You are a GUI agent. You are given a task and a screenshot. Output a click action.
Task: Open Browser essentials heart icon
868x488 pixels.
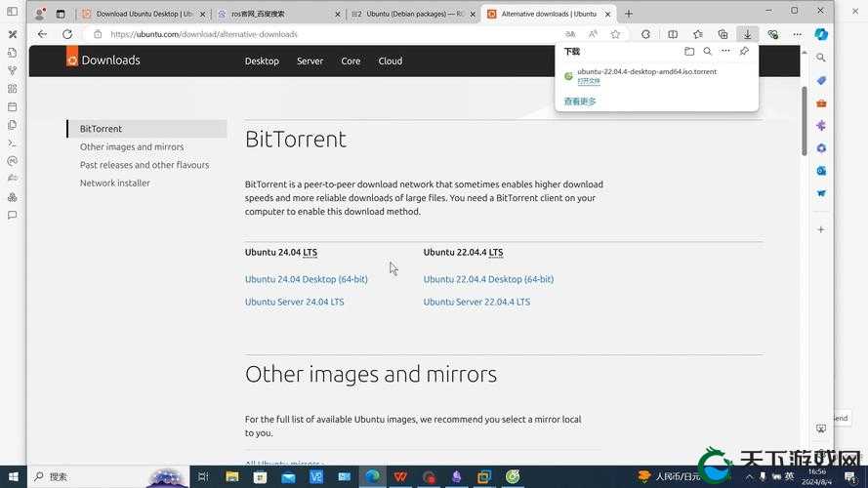click(772, 34)
